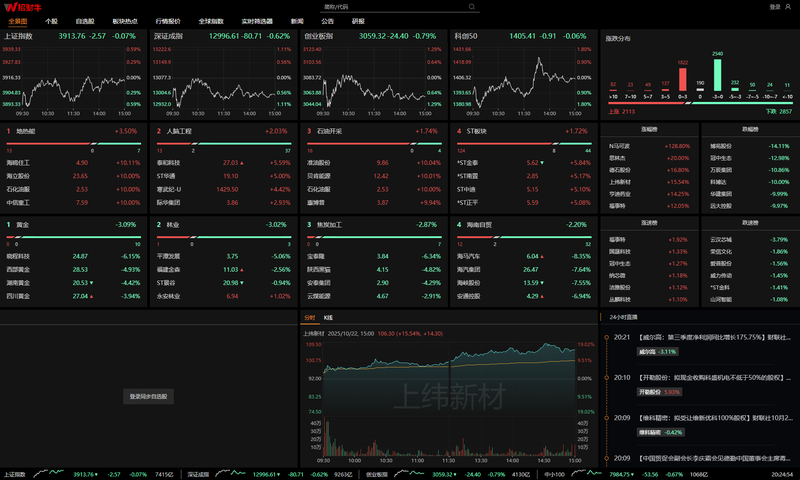
Task: Select the tall green -3~0 distribution bar
Action: point(717,75)
